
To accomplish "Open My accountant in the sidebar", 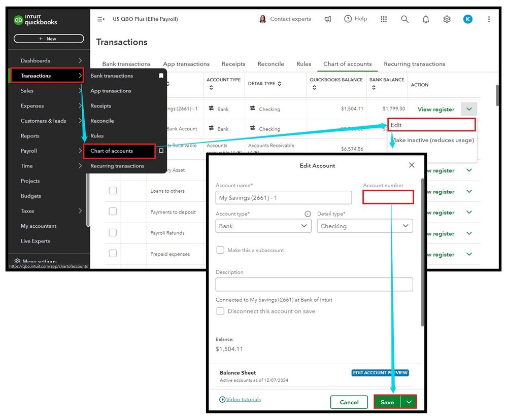I will click(x=39, y=226).
